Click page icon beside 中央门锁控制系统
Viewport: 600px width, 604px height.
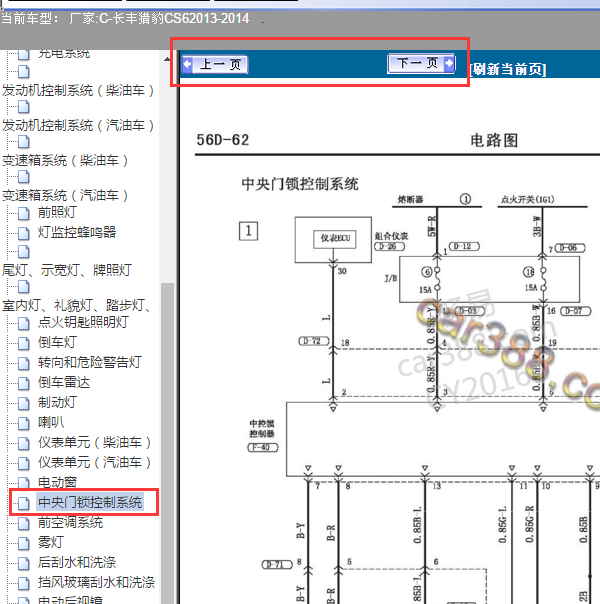23,503
